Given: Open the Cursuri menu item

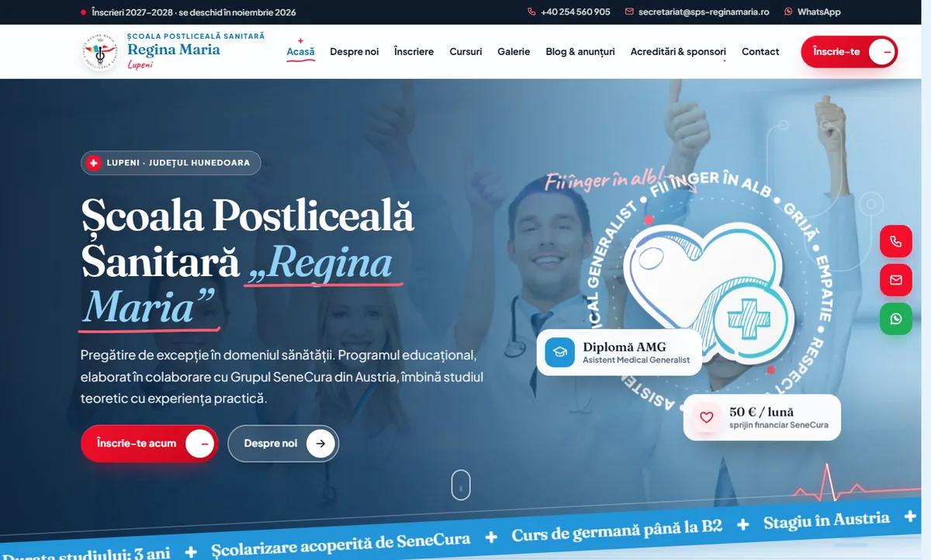Looking at the screenshot, I should [x=465, y=52].
